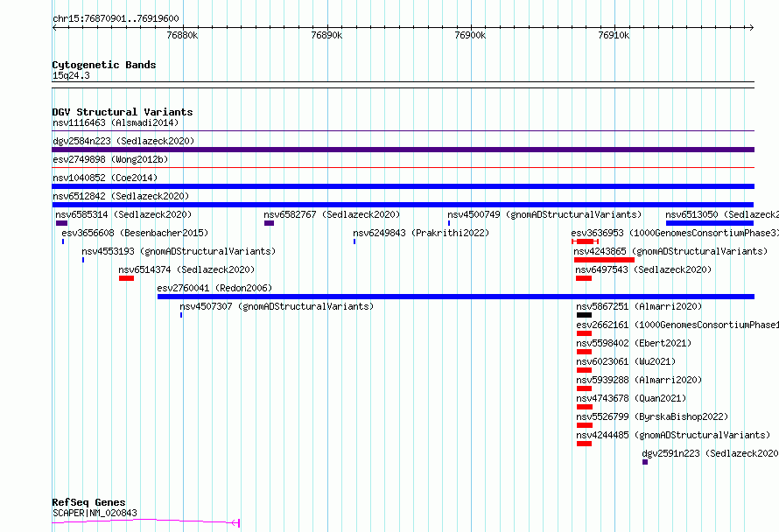Viewport: 779px width, 532px height.
Task: Click the purple bar under nsv6585314
Action: click(61, 223)
